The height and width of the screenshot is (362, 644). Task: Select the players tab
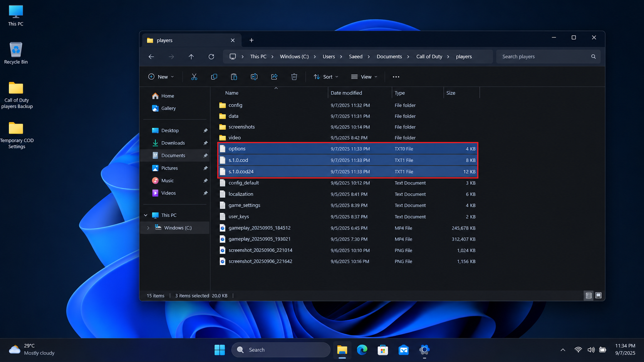tap(192, 40)
